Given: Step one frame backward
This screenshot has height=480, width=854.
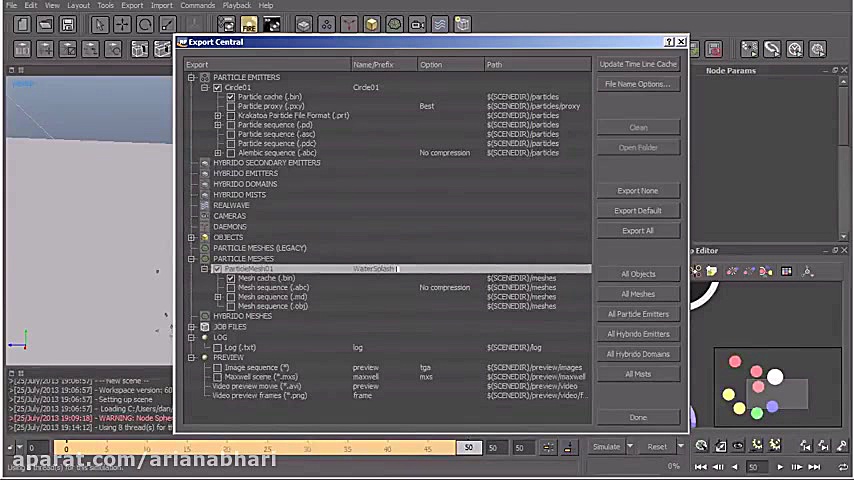Looking at the screenshot, I should [718, 467].
